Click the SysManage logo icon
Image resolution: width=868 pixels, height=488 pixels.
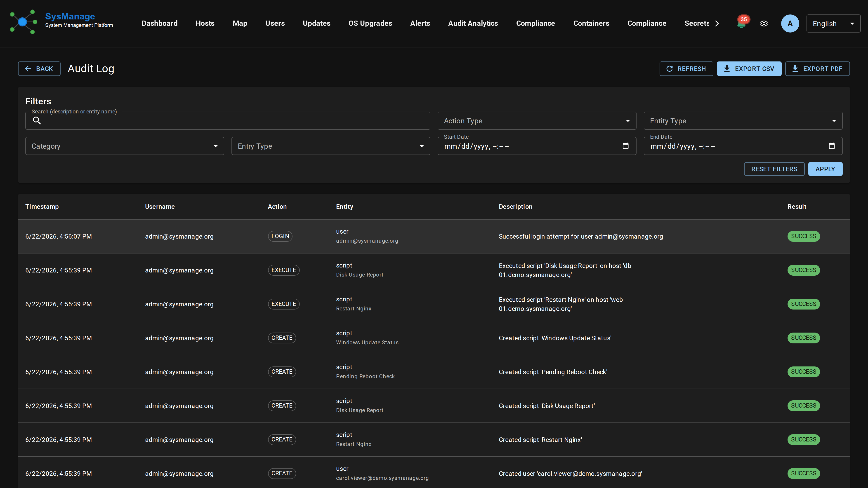[x=23, y=22]
